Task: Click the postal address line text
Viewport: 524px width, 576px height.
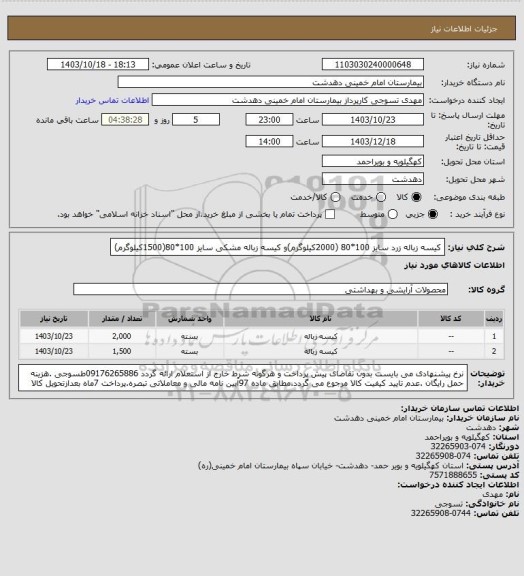Action: click(331, 465)
